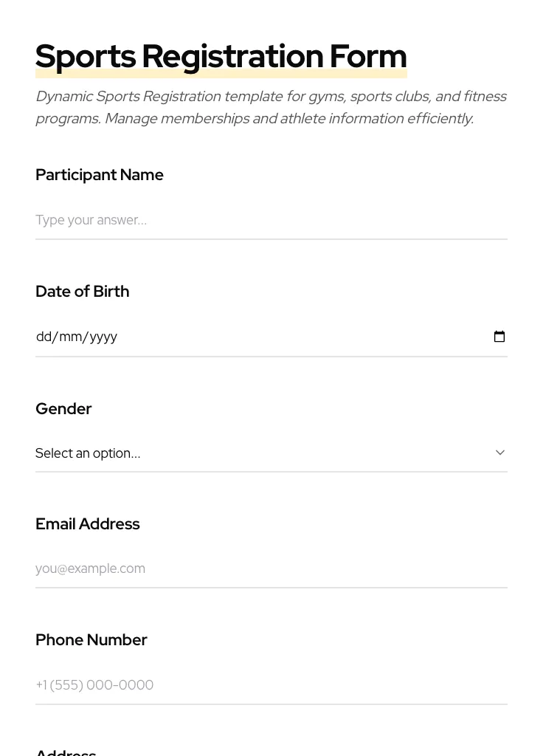Screen dimensions: 543x756
Task: Click the 'Phone Number' field label
Action: point(91,640)
